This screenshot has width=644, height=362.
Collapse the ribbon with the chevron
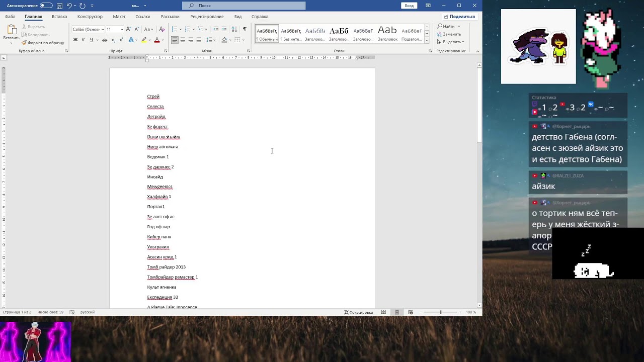(477, 51)
